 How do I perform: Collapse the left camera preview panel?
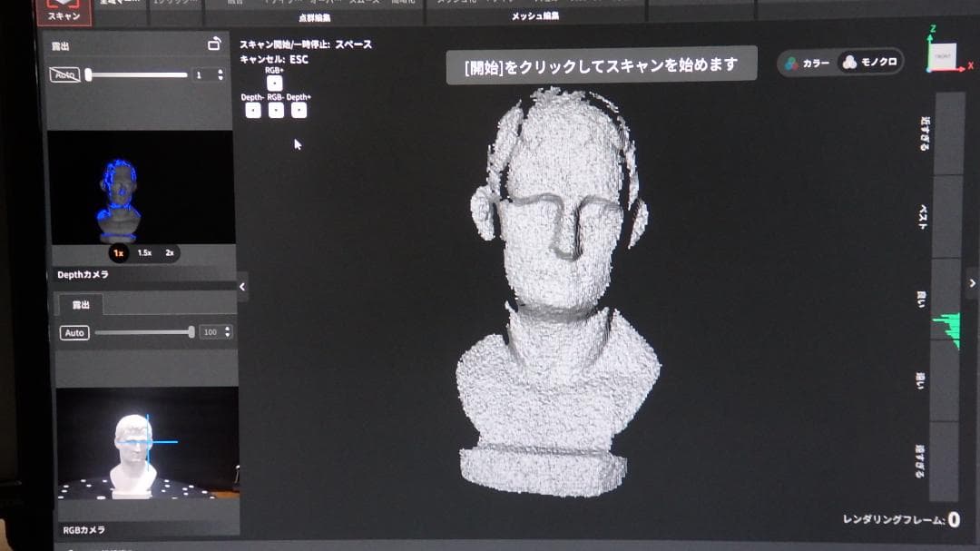(x=241, y=286)
